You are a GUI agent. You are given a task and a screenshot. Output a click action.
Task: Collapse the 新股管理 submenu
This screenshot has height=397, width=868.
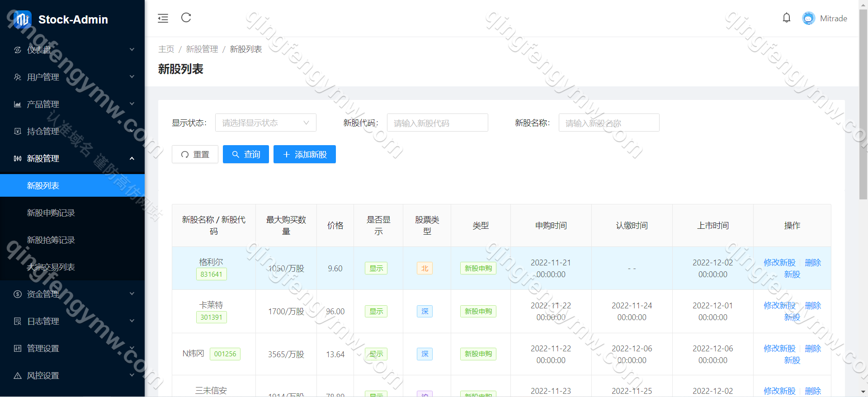(x=72, y=158)
